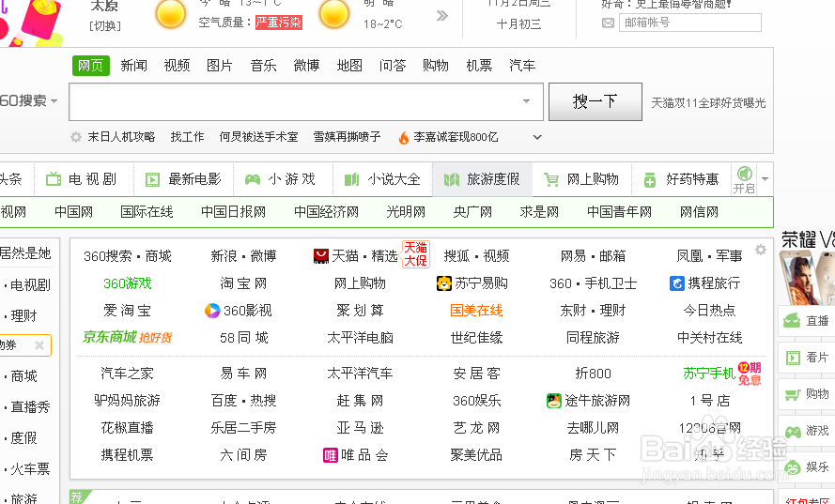Open the category bar more-options arrow

(765, 179)
